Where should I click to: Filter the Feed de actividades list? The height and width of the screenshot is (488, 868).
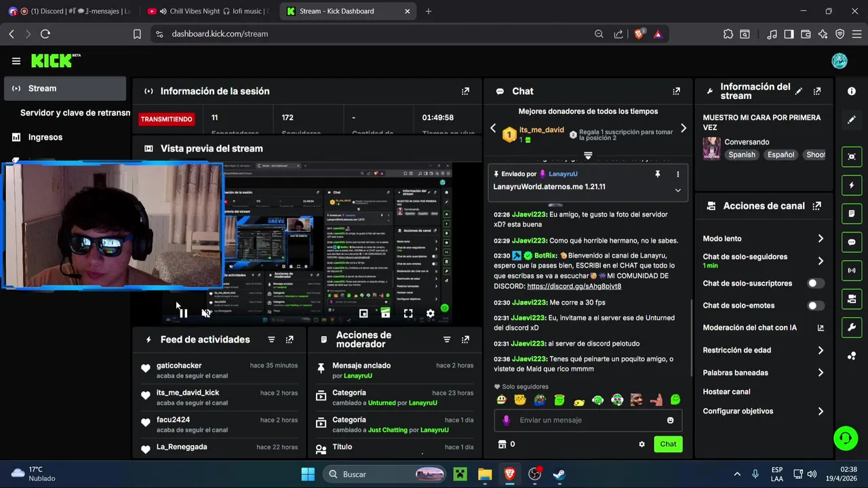[x=271, y=340]
